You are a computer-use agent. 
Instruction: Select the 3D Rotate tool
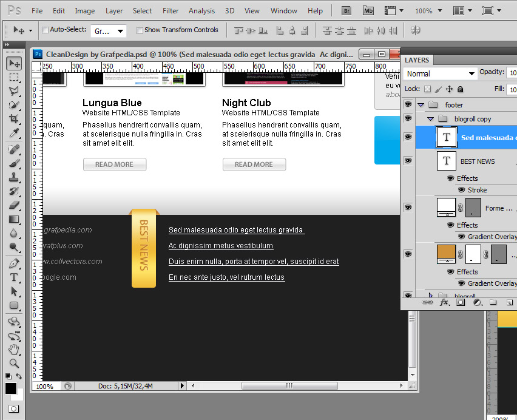(x=14, y=322)
